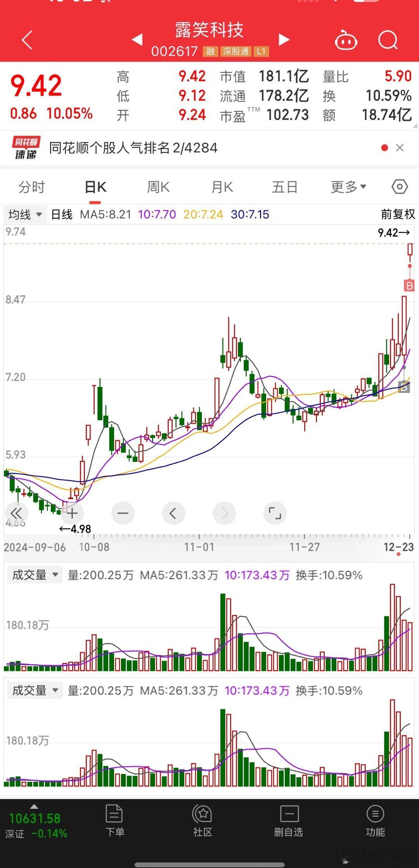The height and width of the screenshot is (868, 419).
Task: Tap the 11-01 date marker
Action: click(x=199, y=547)
